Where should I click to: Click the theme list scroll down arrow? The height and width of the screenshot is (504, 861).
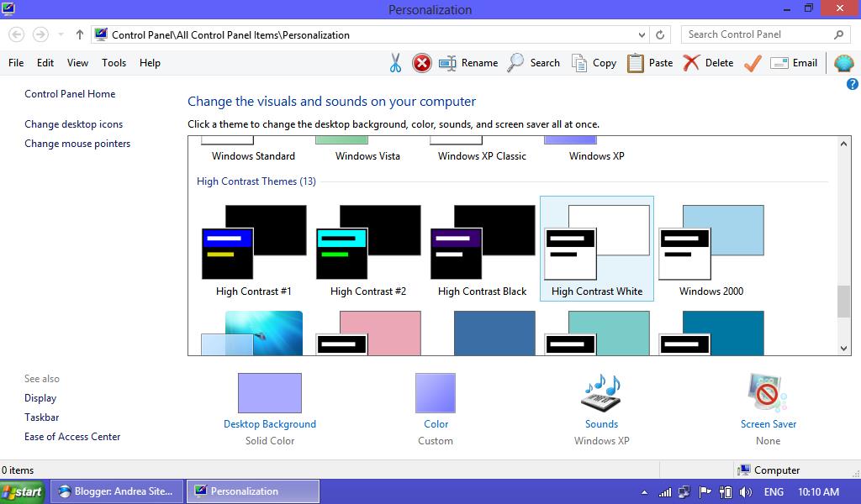point(843,349)
